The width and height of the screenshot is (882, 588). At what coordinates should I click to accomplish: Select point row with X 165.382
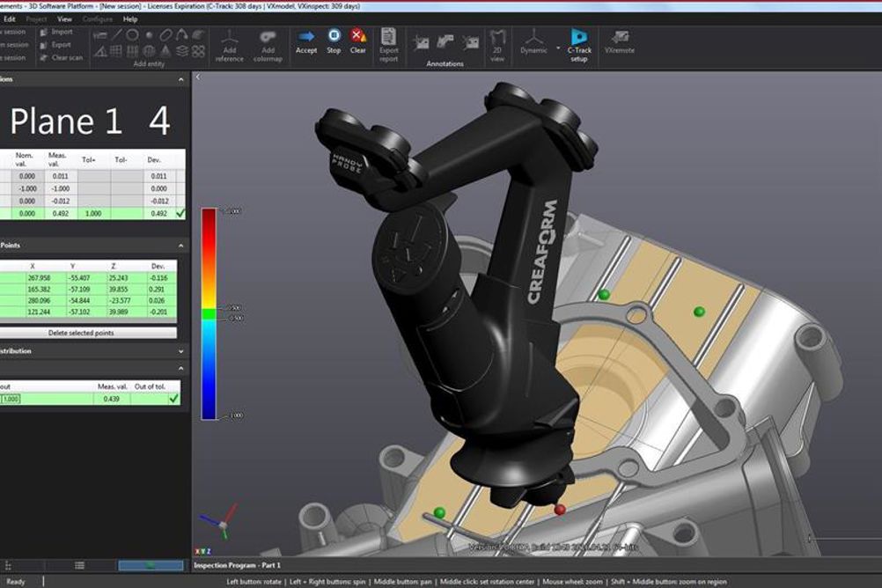click(x=88, y=290)
